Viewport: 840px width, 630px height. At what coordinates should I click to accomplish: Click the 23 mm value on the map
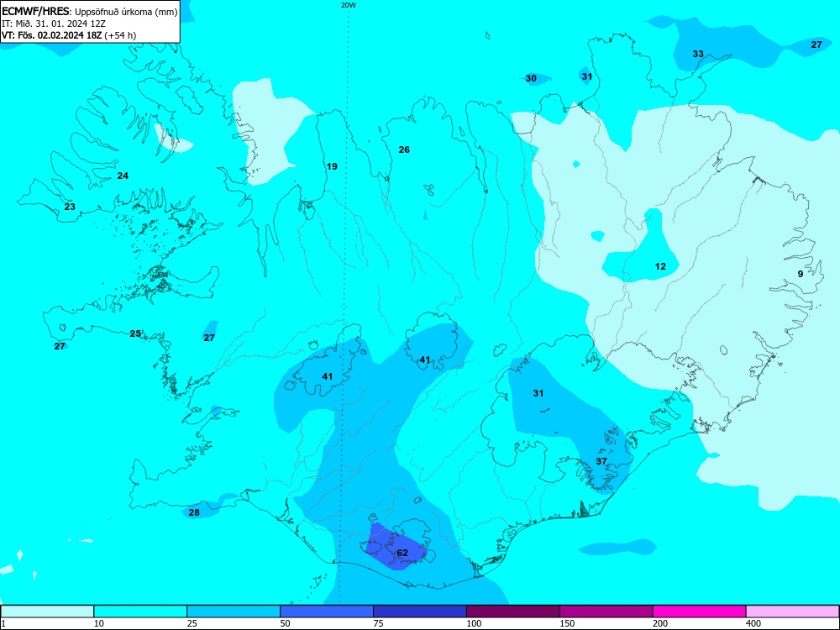70,207
